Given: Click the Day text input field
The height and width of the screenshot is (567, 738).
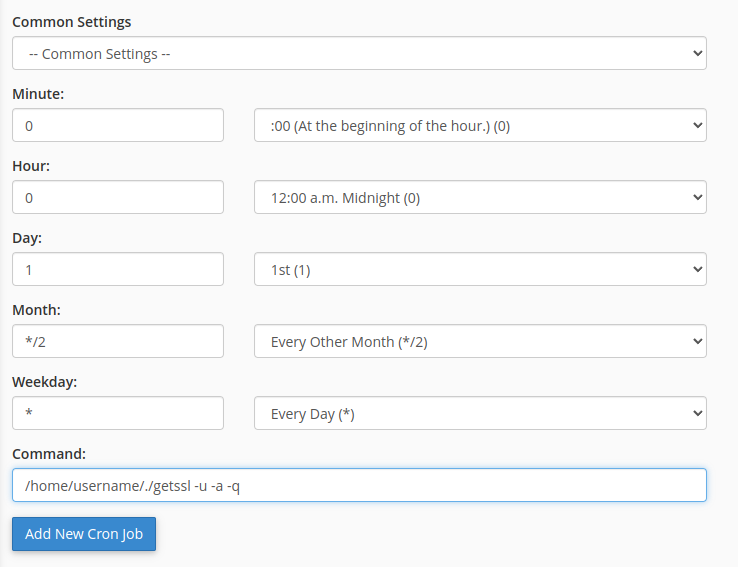Looking at the screenshot, I should (x=118, y=269).
